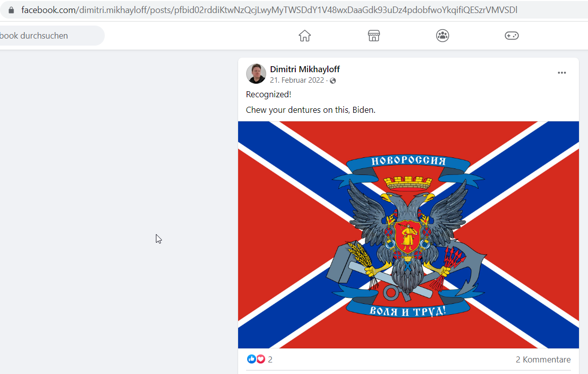Viewport: 588px width, 374px height.
Task: Open the three-dot post options menu
Action: coord(561,73)
